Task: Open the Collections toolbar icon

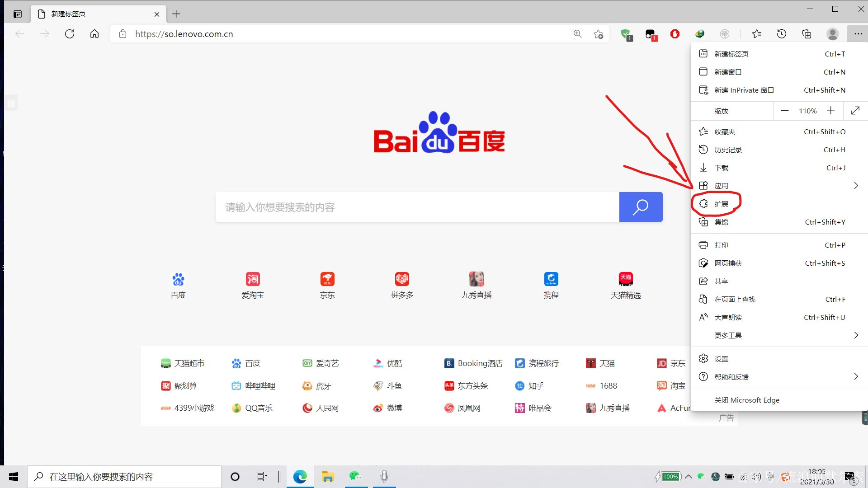Action: (x=807, y=34)
